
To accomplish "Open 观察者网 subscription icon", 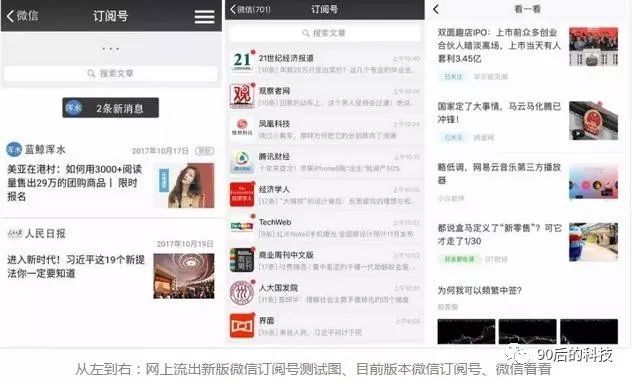I will [x=242, y=96].
